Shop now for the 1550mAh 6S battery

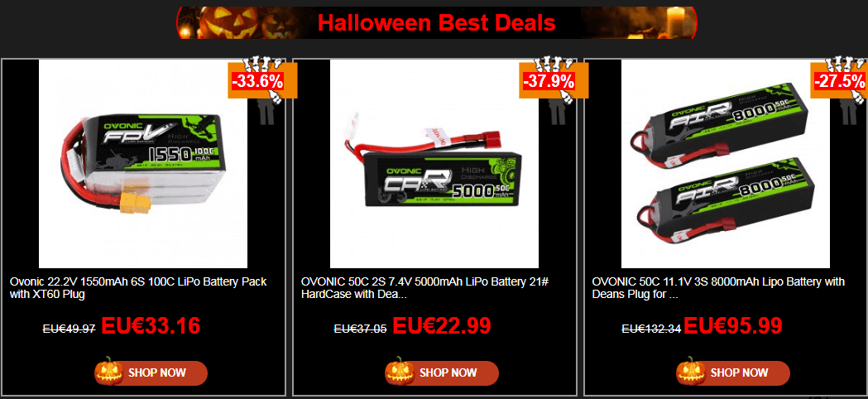click(x=151, y=373)
